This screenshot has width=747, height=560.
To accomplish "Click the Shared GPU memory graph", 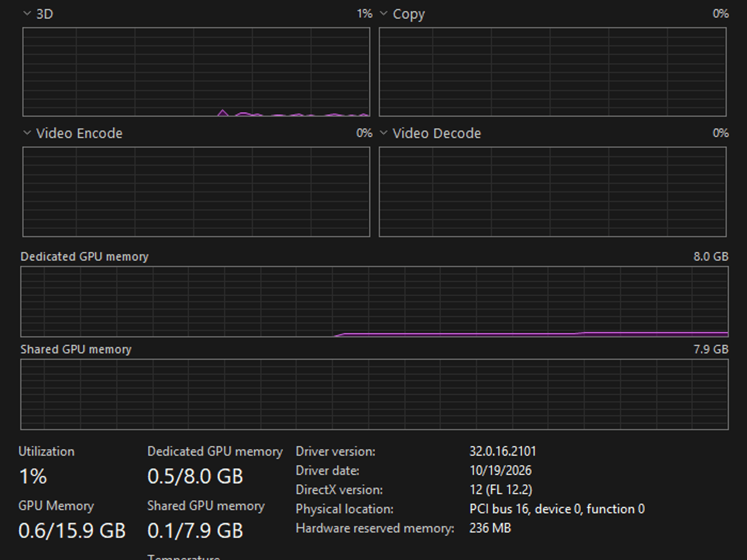I will [x=375, y=394].
